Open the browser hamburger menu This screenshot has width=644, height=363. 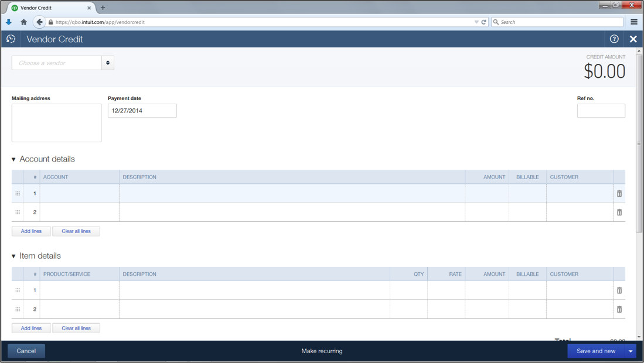coord(634,22)
